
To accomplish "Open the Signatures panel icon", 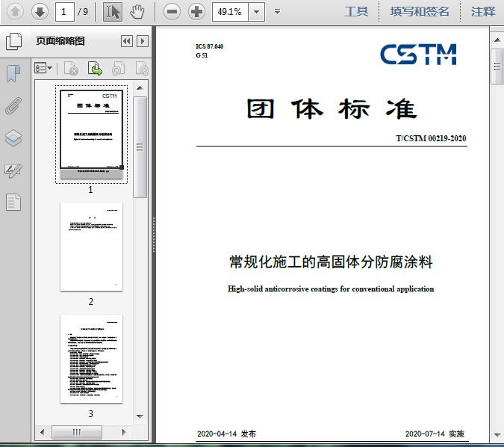I will point(13,170).
